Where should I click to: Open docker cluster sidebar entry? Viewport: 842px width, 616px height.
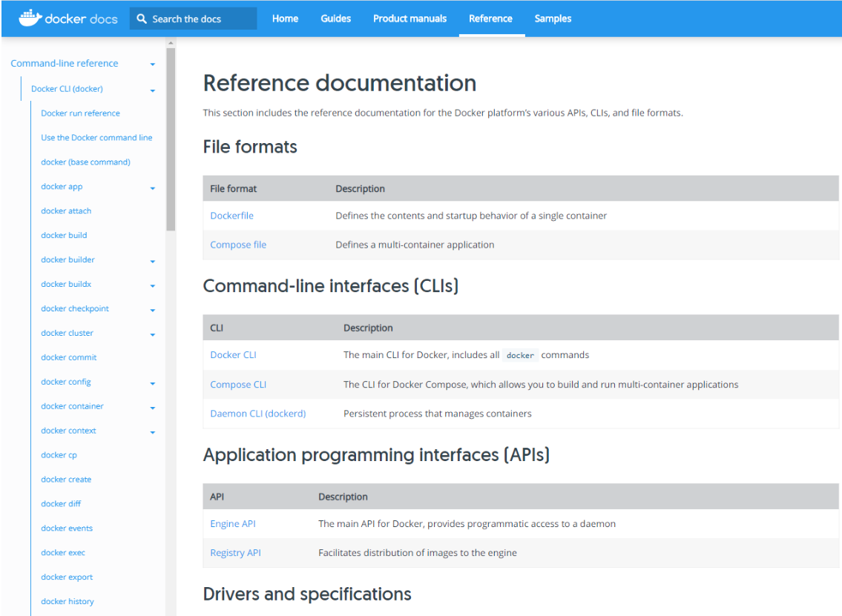tap(67, 333)
